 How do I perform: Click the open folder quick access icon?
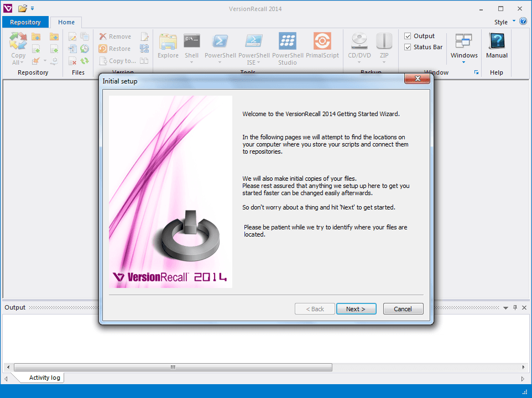click(22, 8)
